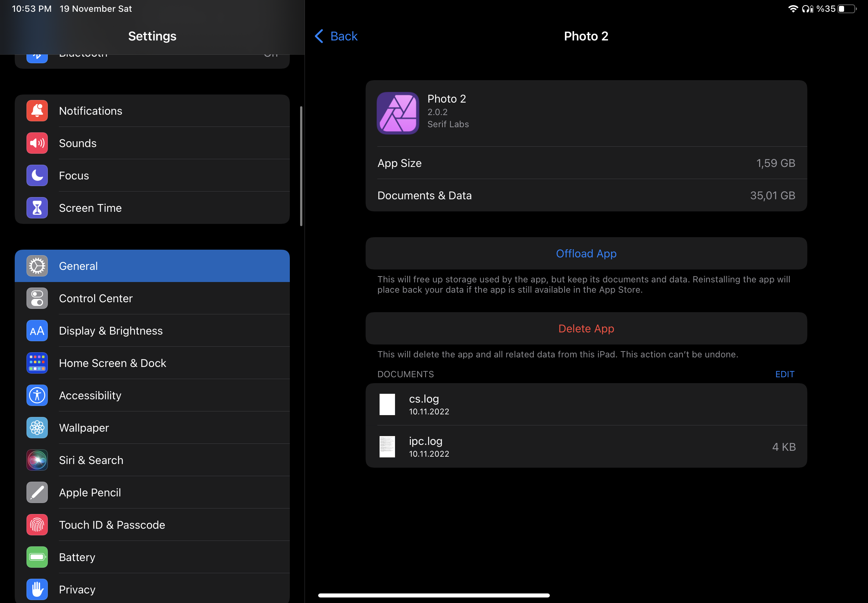
Task: Open Touch ID & Passcode via fingerprint icon
Action: 37,524
